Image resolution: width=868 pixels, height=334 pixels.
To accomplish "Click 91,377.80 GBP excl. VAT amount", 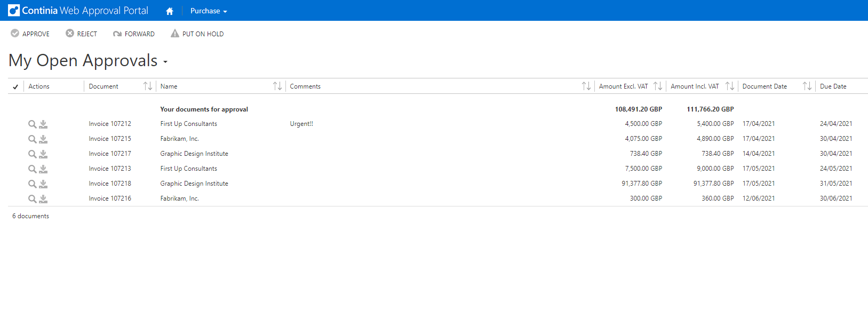I will tap(642, 184).
